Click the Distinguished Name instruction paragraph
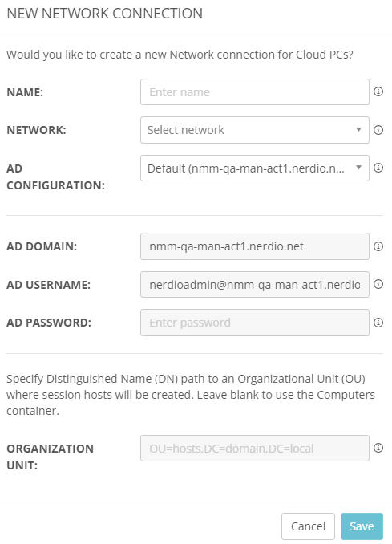Viewport: 392px width, 544px height. (x=191, y=395)
